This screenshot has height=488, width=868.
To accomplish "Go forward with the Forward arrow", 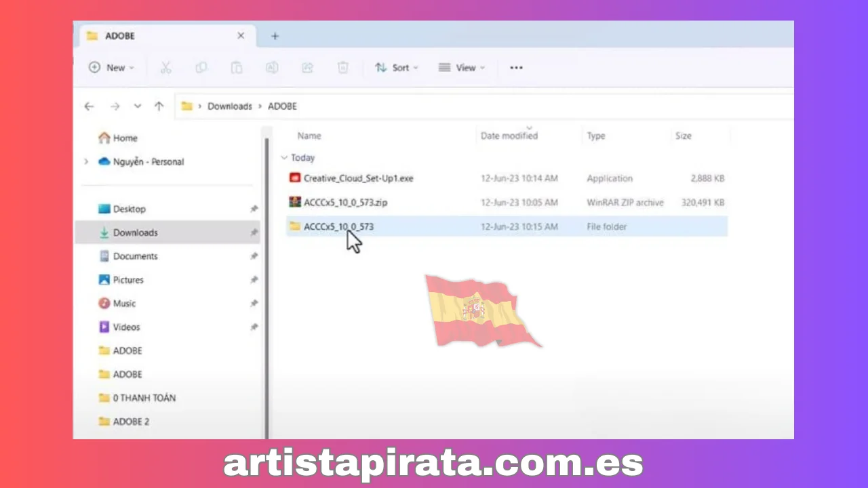I will coord(115,106).
